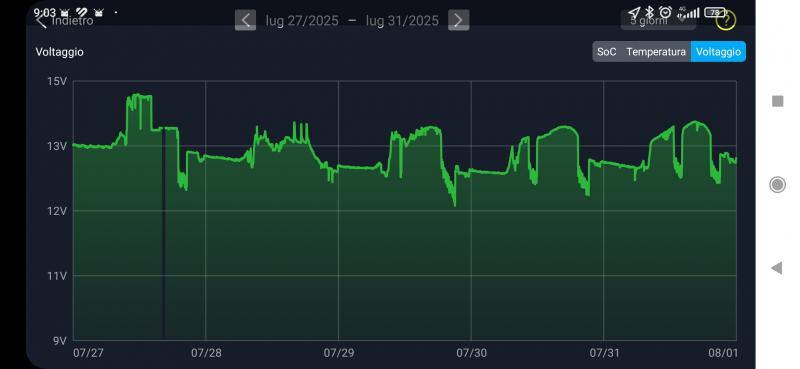Select end date lug 31/2025

pos(402,21)
